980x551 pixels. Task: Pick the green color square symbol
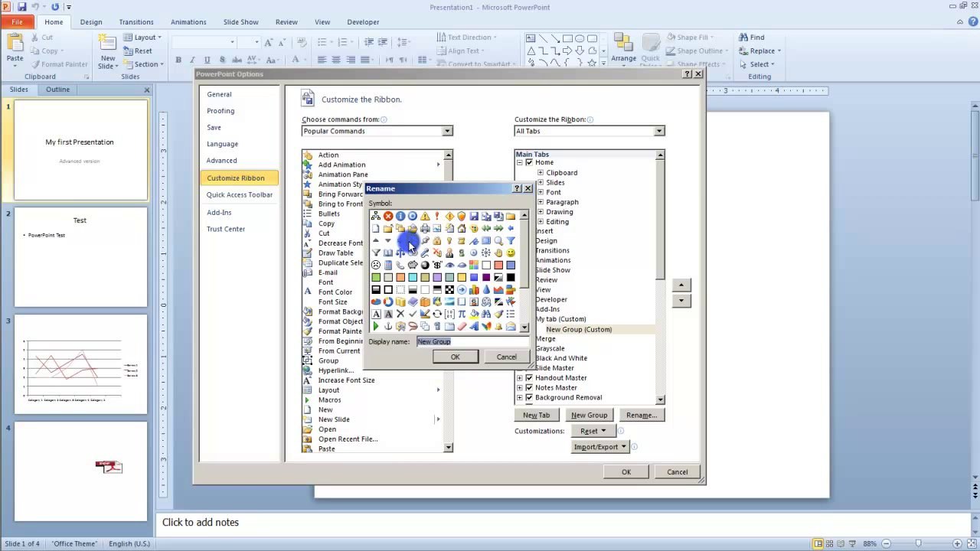[x=376, y=277]
